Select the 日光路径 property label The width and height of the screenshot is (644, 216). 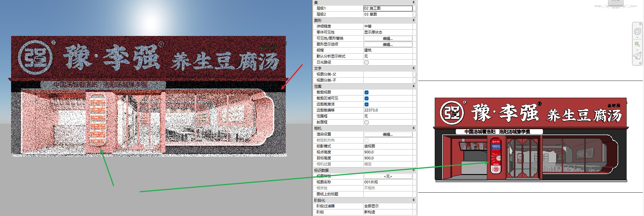pos(324,62)
